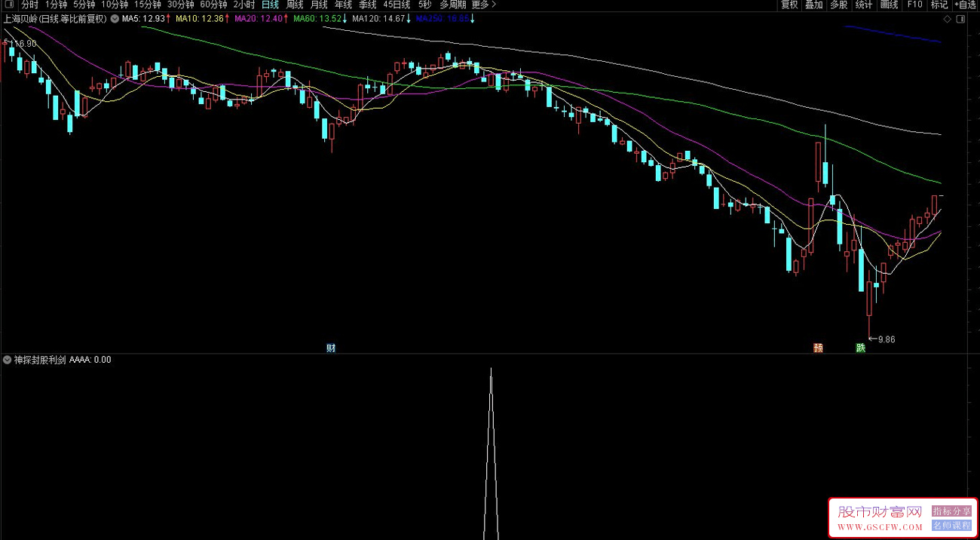
Task: Open the 多周期 multi-period view
Action: click(452, 5)
